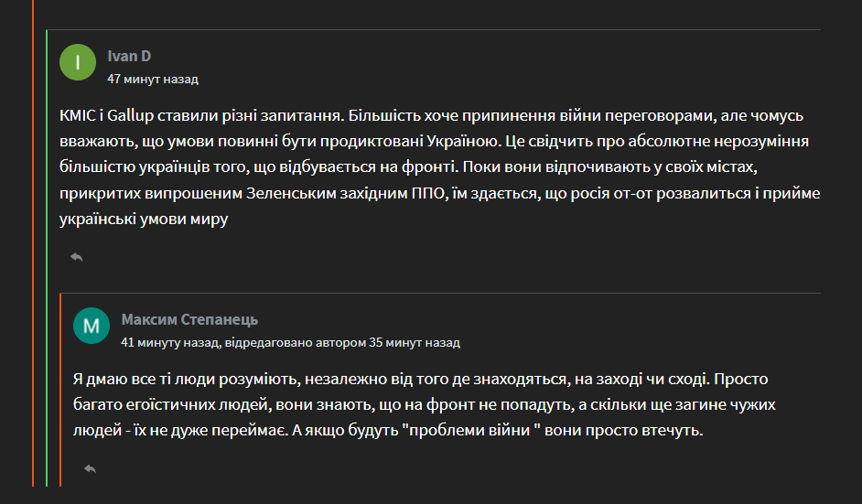Image resolution: width=862 pixels, height=504 pixels.
Task: Click the quoted phrase "проблеми війни"
Action: coord(469,430)
